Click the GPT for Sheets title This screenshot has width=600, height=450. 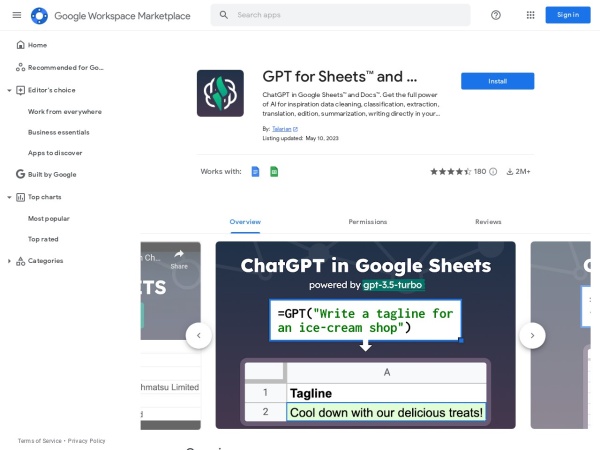pos(340,77)
